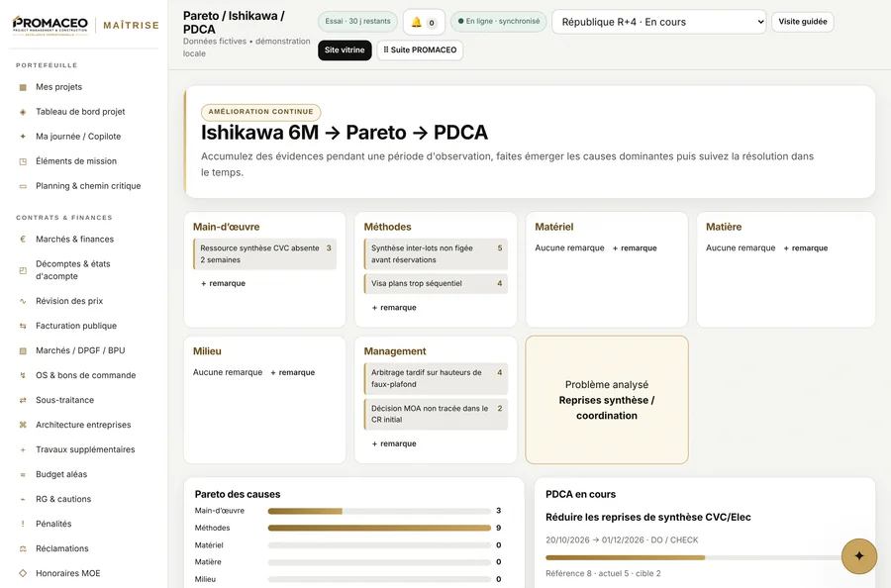The image size is (891, 588).
Task: Open the République R+4 project dropdown
Action: [658, 22]
